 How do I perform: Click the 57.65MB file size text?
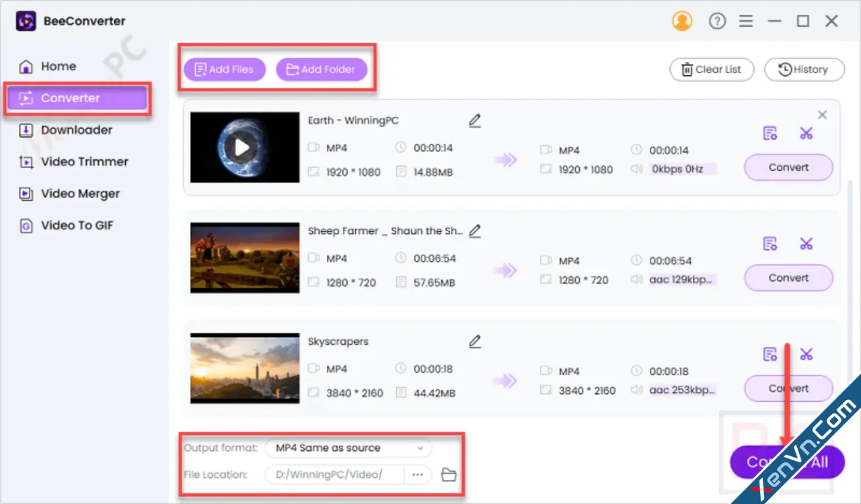click(x=435, y=283)
